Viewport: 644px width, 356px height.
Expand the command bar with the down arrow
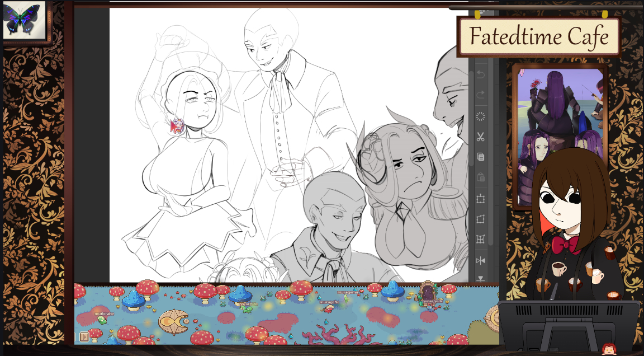pos(480,278)
